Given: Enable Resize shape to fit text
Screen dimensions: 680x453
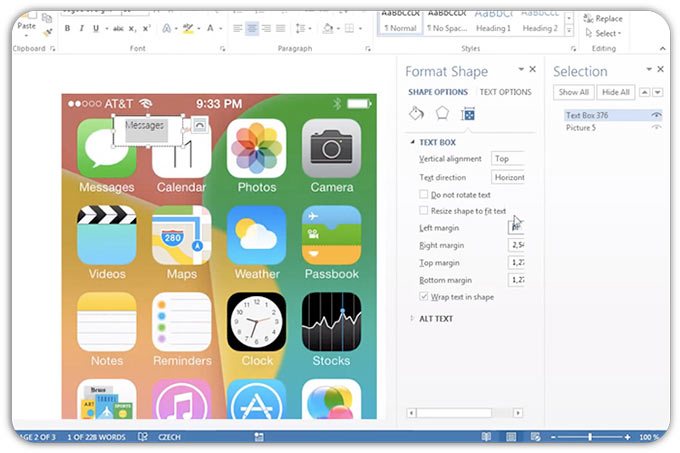Looking at the screenshot, I should 424,211.
